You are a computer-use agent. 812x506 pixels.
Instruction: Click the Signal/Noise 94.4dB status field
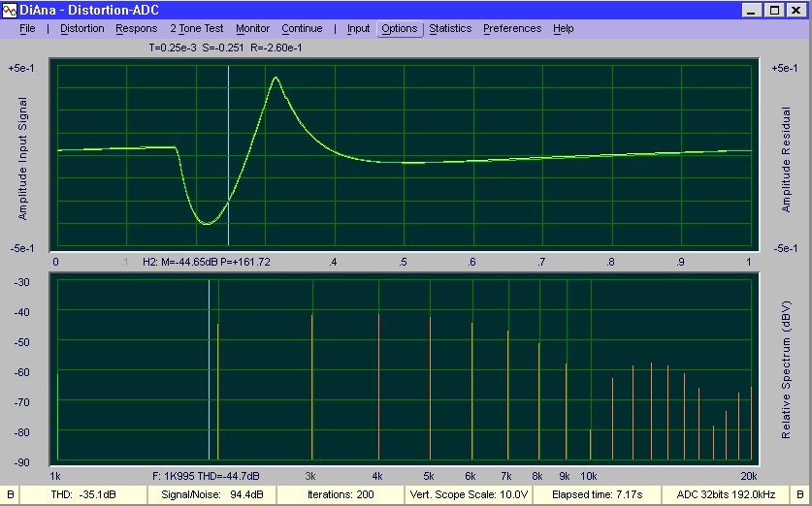click(211, 494)
